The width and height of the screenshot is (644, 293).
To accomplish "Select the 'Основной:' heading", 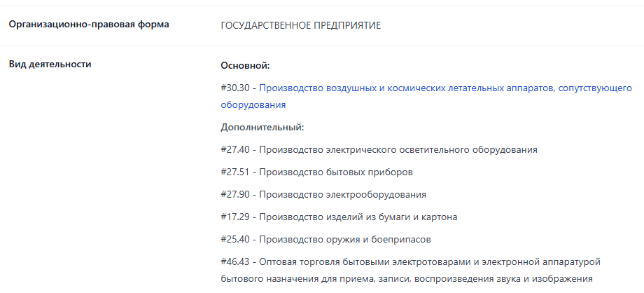I will [x=245, y=66].
